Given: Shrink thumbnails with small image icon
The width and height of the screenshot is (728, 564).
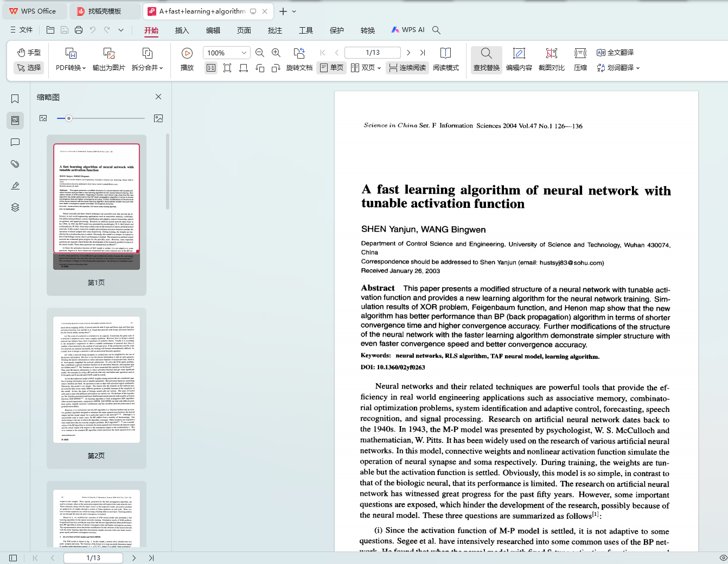Looking at the screenshot, I should [x=43, y=118].
